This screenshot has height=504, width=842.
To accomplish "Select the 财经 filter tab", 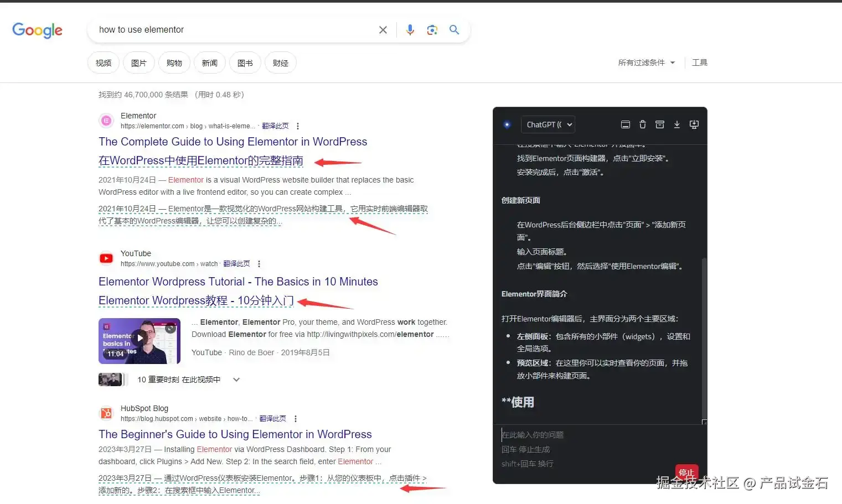I will click(x=281, y=63).
